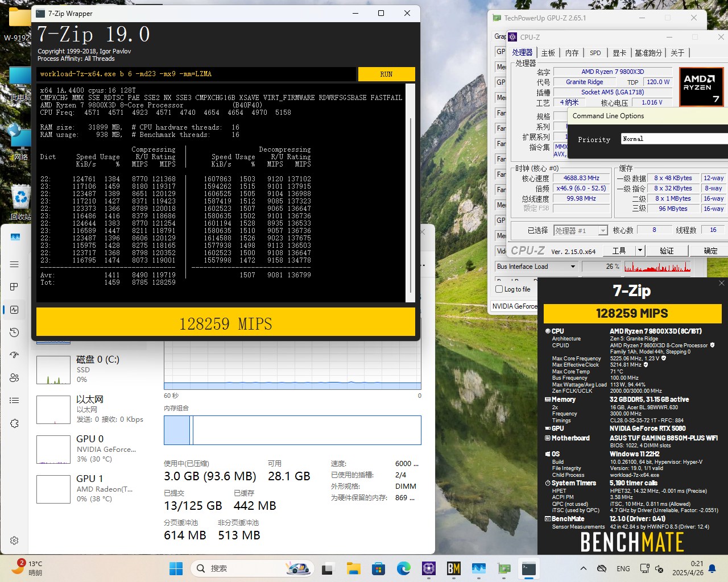Viewport: 728px width, 582px height.
Task: Open the weather widget on the taskbar
Action: [27, 568]
